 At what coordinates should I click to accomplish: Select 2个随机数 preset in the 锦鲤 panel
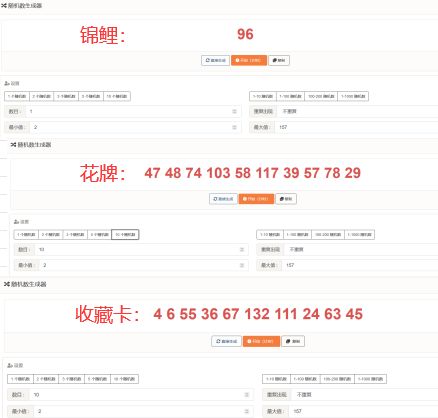pos(42,96)
